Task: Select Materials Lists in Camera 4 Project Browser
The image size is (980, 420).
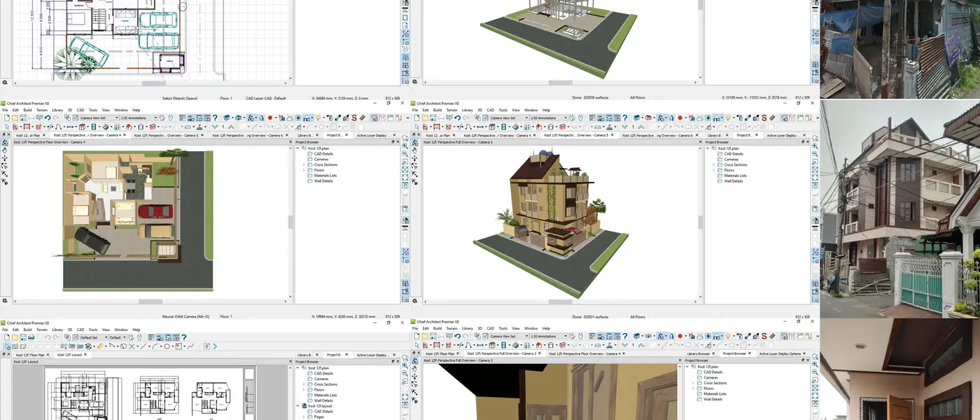Action: point(325,176)
